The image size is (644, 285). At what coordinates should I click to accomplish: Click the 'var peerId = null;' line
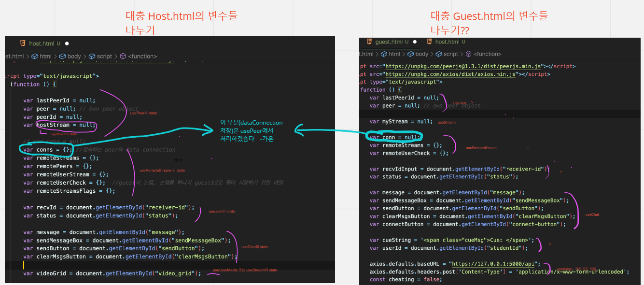tap(53, 117)
